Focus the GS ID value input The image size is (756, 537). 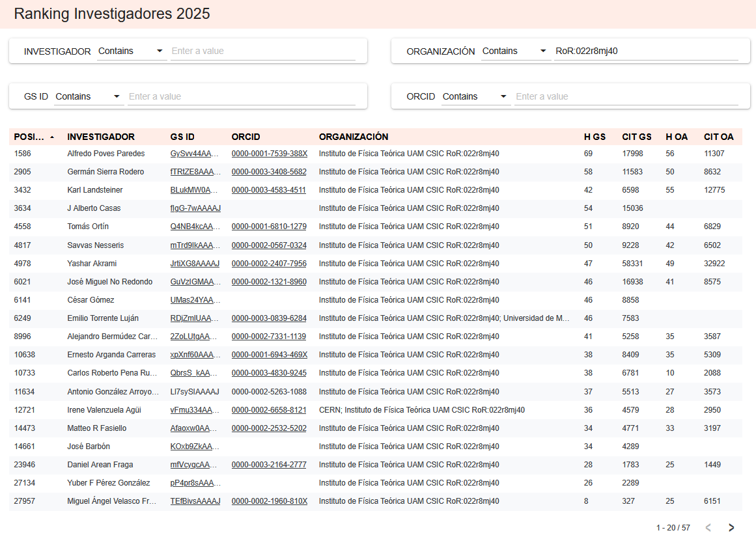tap(242, 96)
